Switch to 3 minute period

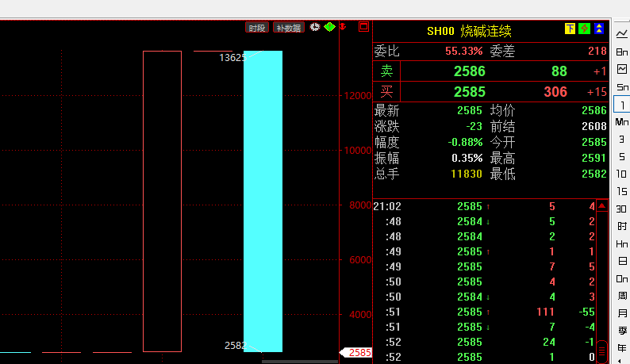[622, 139]
